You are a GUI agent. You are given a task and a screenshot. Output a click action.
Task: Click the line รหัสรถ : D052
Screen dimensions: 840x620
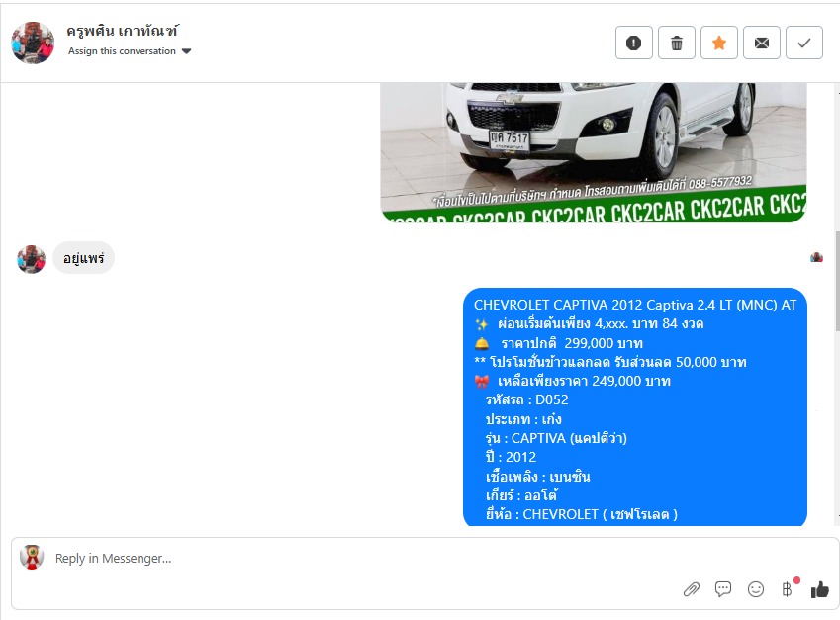(526, 399)
